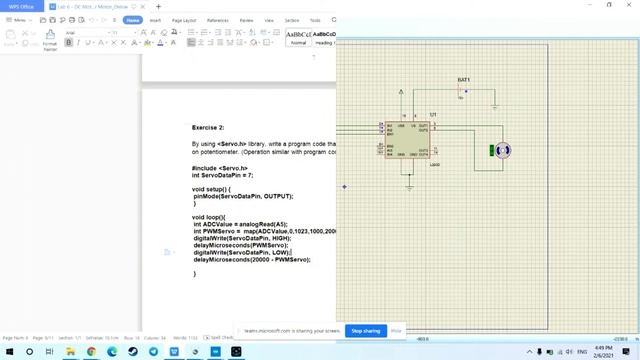Screen dimensions: 640x360
Task: Click the Save icon in quick access toolbar
Action: [53, 20]
